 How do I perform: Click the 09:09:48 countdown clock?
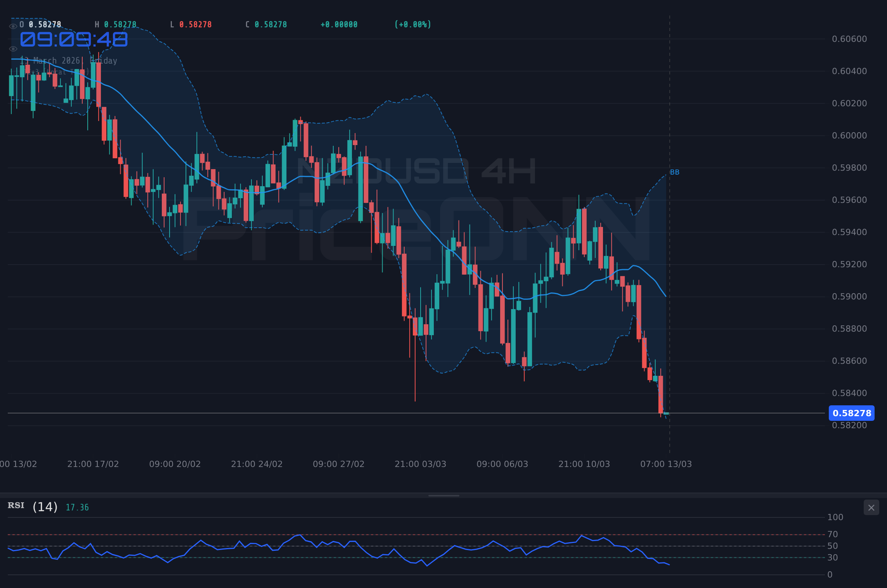pyautogui.click(x=74, y=40)
